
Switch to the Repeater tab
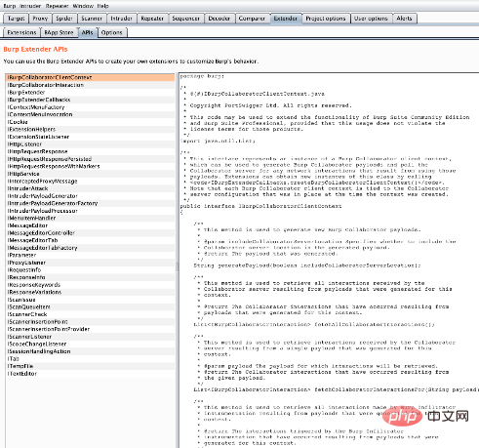pyautogui.click(x=152, y=19)
